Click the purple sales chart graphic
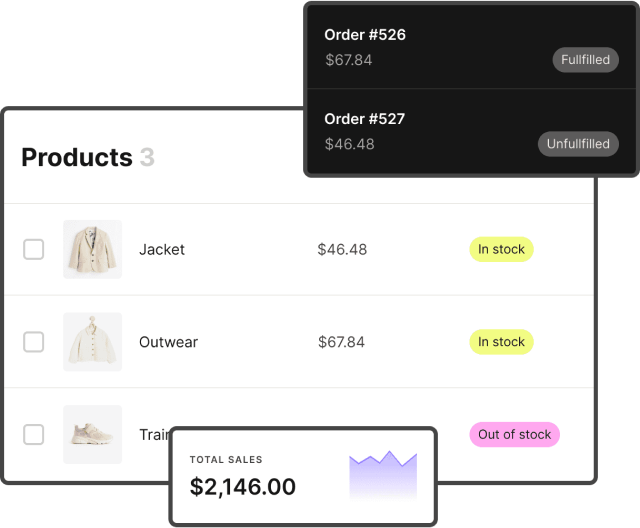This screenshot has width=640, height=528. pos(383,475)
